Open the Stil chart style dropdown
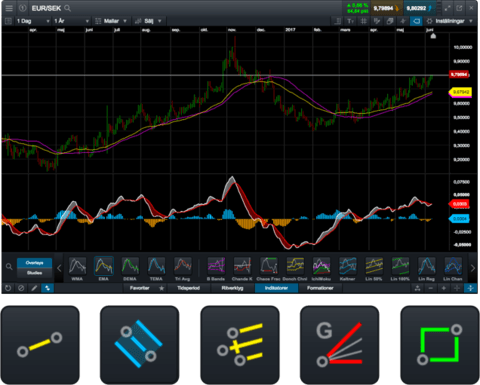Viewport: 480px width, 385px height. pyautogui.click(x=148, y=21)
